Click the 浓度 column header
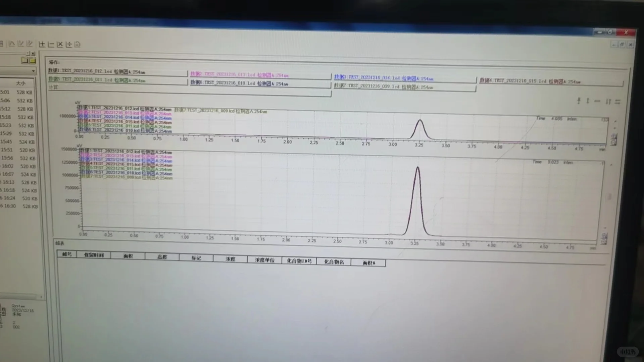 click(230, 259)
